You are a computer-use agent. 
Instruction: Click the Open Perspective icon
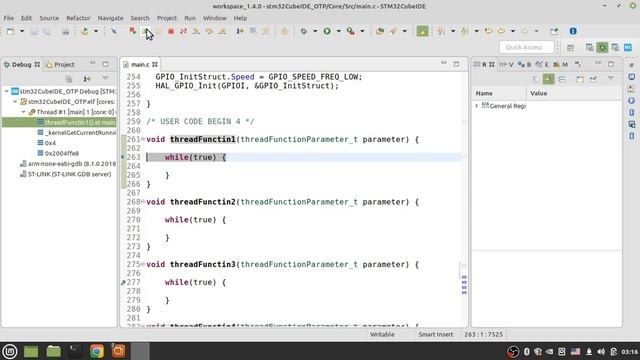pos(570,47)
